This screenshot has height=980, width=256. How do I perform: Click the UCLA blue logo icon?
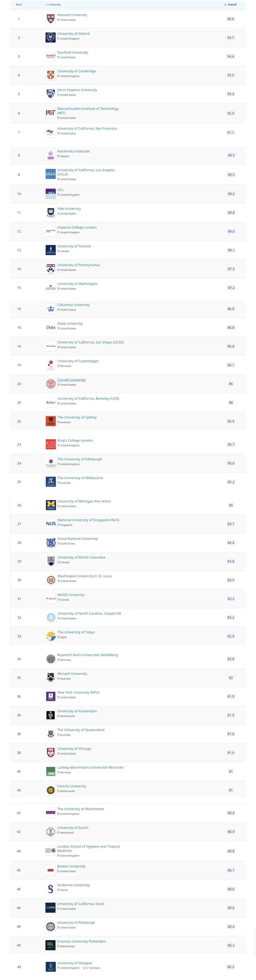click(x=50, y=174)
